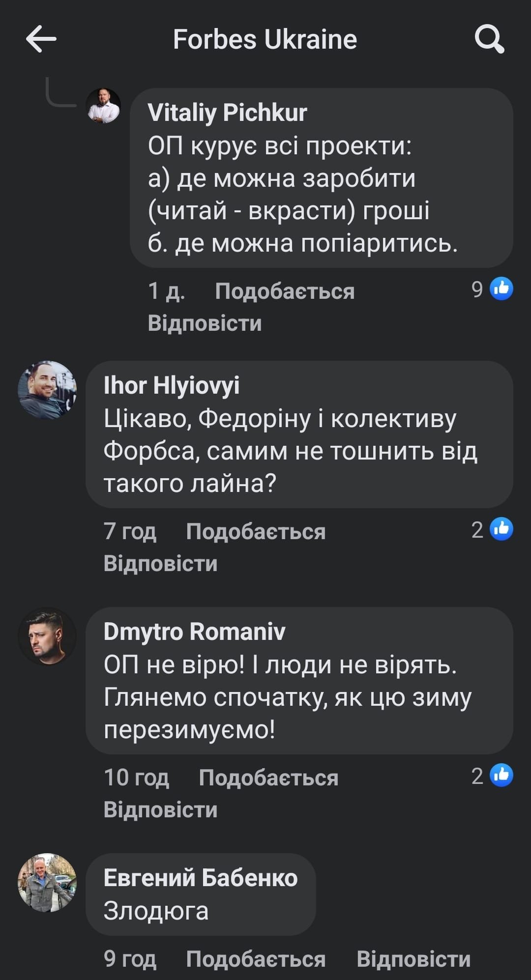The height and width of the screenshot is (980, 531).
Task: Like Vitaliy Pichkur's comment with Подобається
Action: (x=285, y=291)
